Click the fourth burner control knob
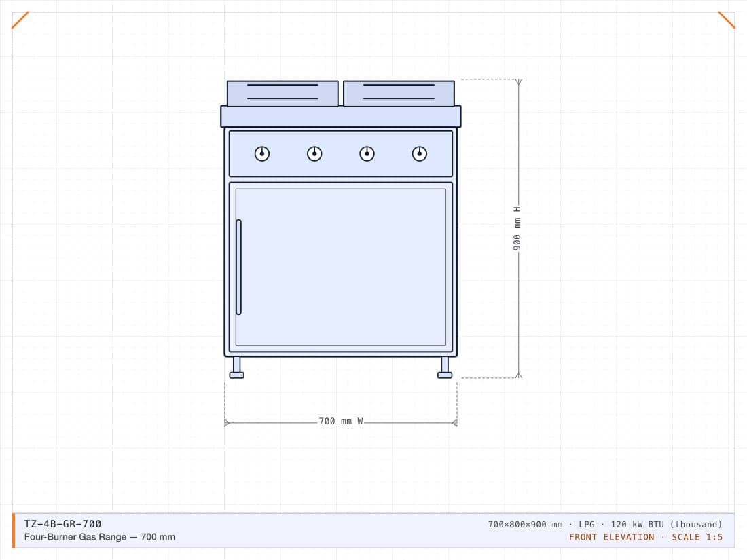This screenshot has height=560, width=747. coord(419,154)
